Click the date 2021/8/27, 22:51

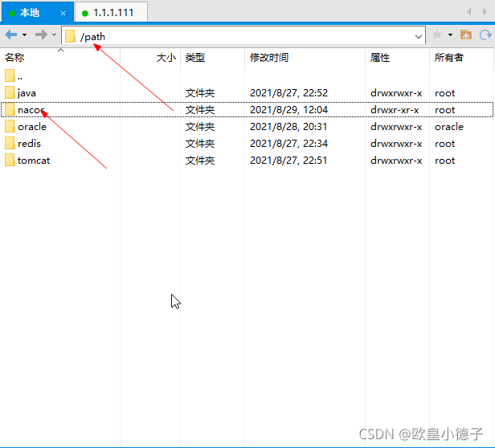[288, 161]
